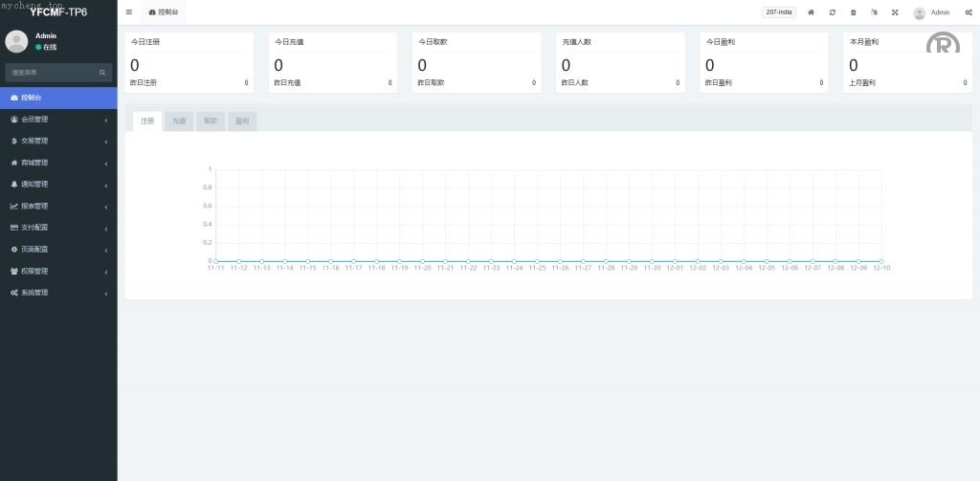Expand the 交易管理 sidebar menu
980x481 pixels.
click(x=57, y=142)
